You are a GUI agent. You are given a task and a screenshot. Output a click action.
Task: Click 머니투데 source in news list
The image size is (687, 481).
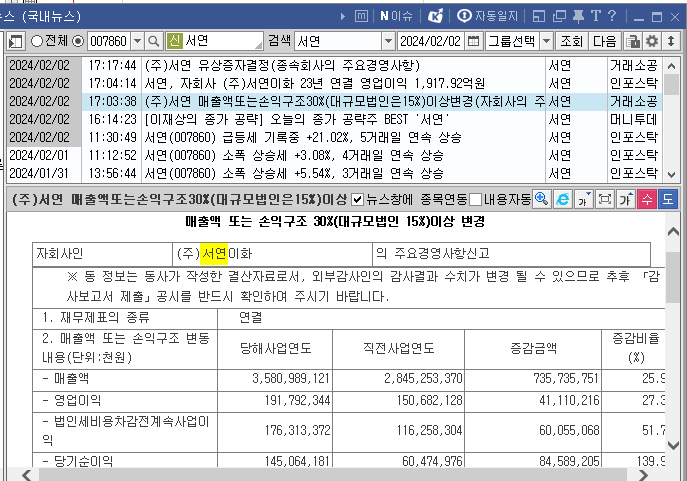(634, 120)
